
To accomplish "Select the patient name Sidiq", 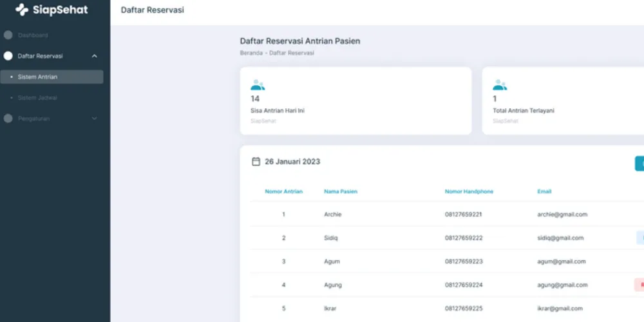I will pos(330,238).
